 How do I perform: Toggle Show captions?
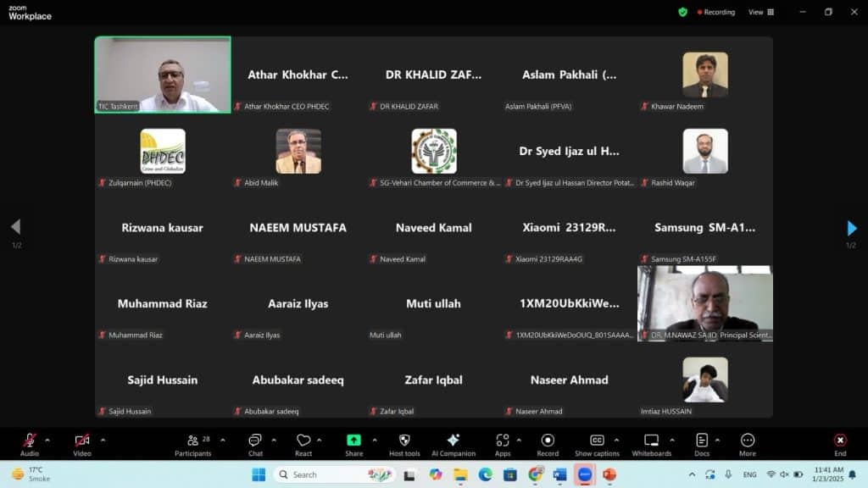click(x=597, y=441)
